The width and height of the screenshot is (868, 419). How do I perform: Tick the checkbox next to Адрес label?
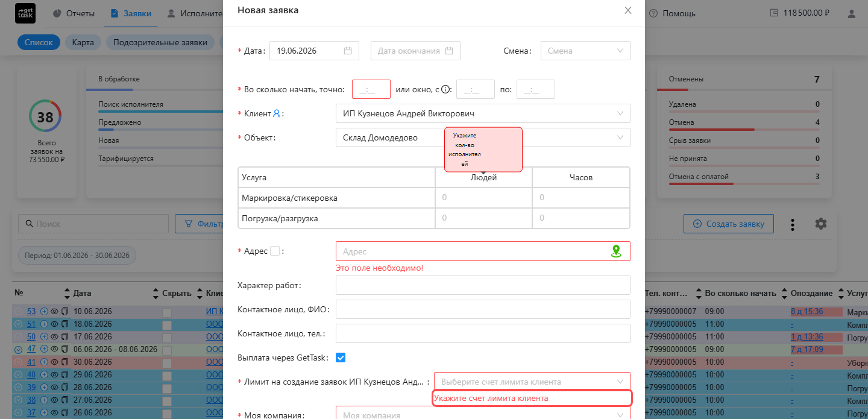coord(275,251)
